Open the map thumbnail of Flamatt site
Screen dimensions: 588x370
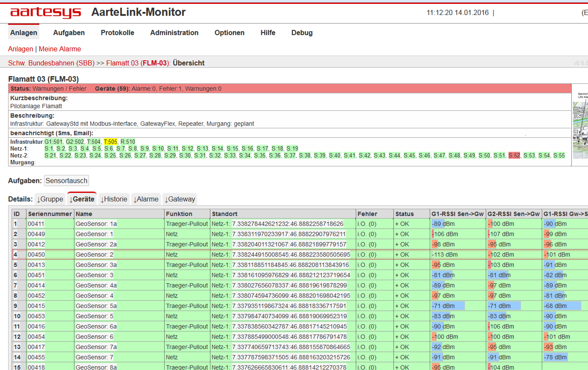pyautogui.click(x=580, y=121)
